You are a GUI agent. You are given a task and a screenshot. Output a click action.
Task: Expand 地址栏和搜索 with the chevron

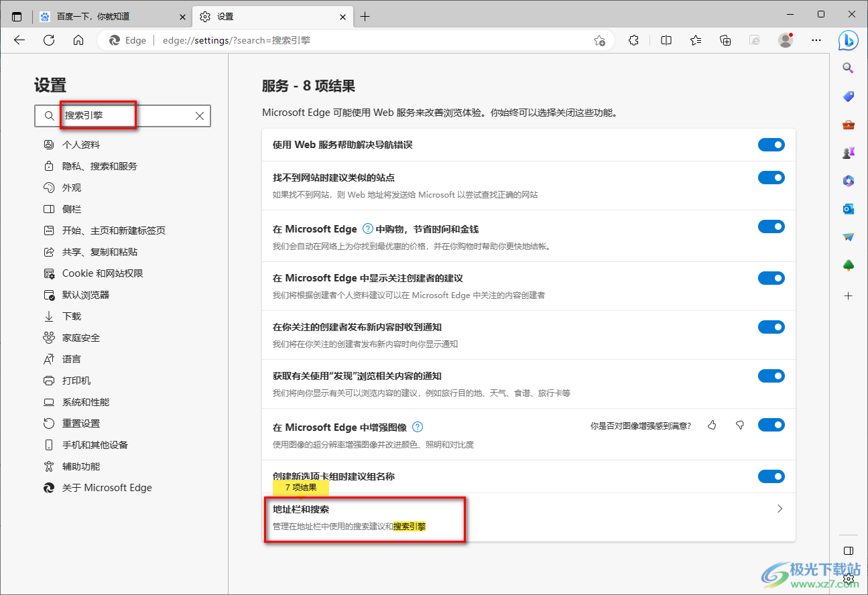point(780,509)
